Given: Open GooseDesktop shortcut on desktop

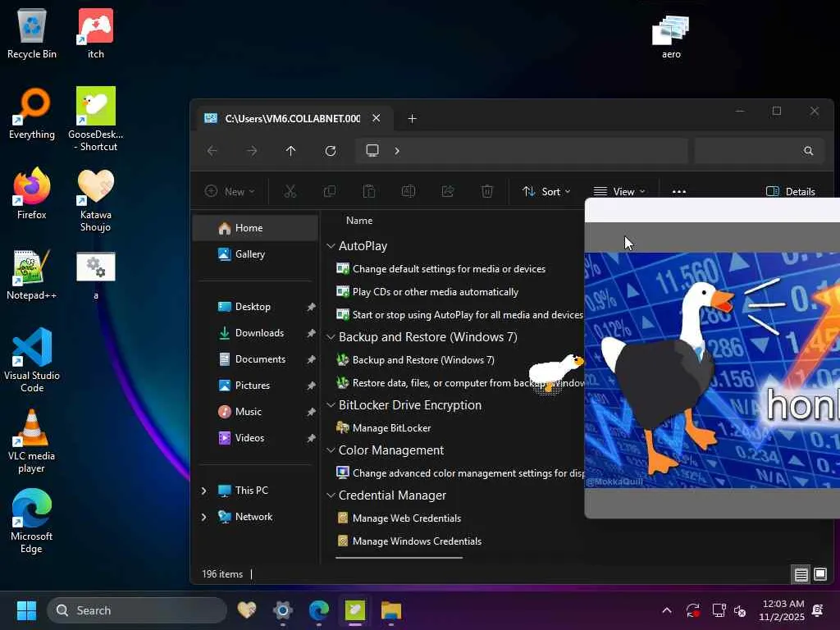Looking at the screenshot, I should [95, 119].
